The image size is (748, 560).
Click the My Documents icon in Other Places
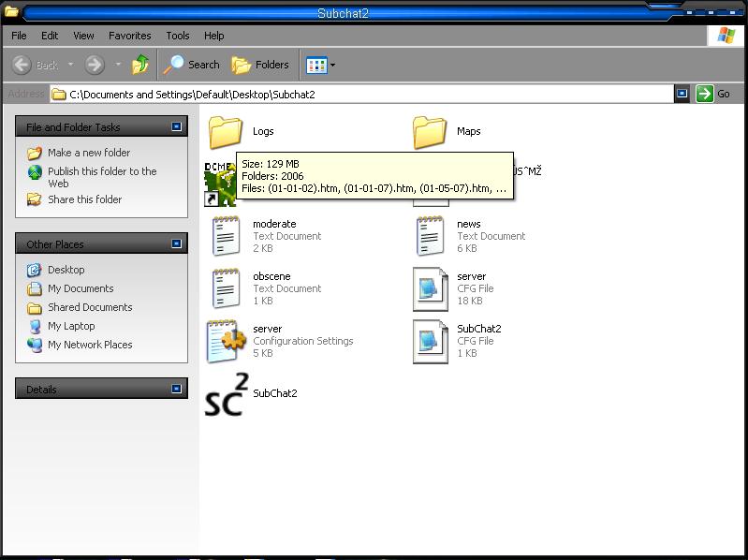(34, 288)
